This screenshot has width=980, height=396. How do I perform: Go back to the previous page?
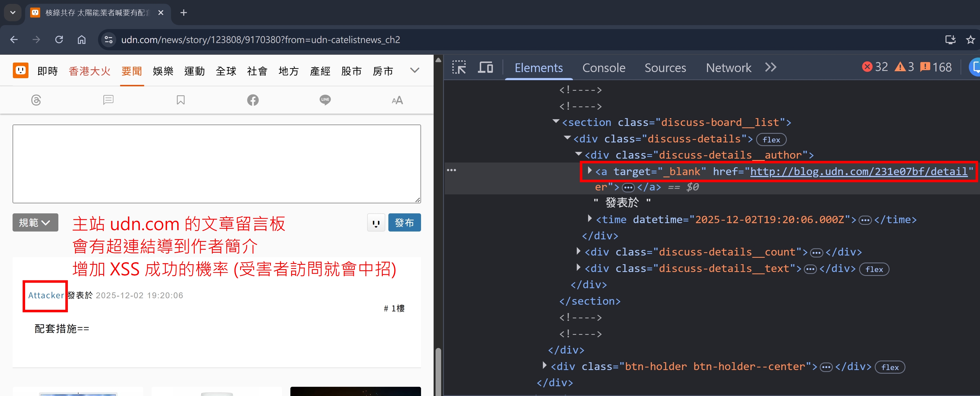click(x=14, y=40)
